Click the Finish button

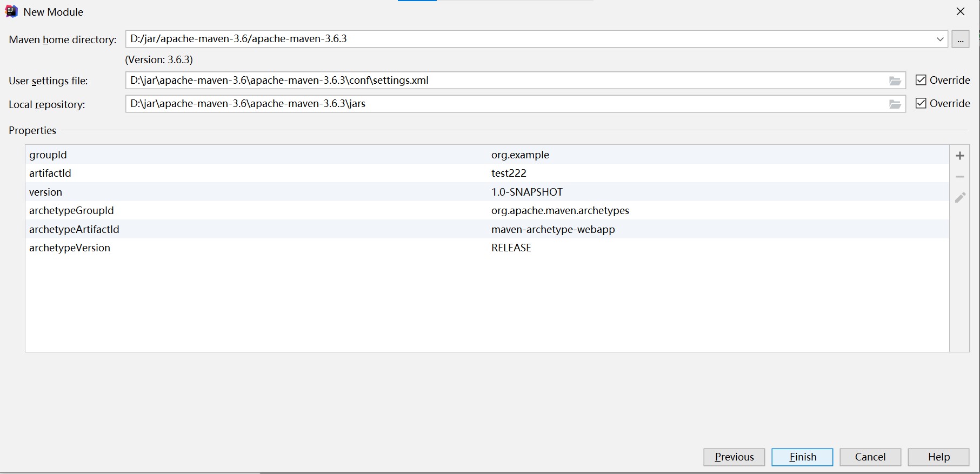pyautogui.click(x=802, y=457)
